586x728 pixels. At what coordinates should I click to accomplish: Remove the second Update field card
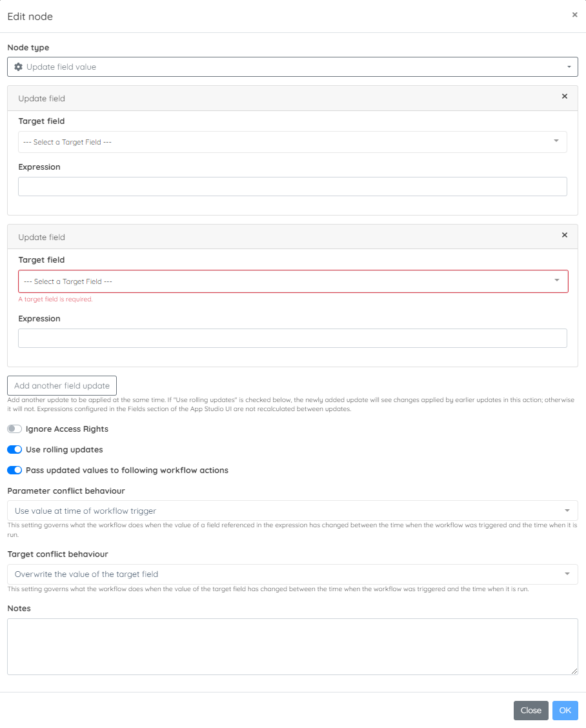pyautogui.click(x=565, y=235)
